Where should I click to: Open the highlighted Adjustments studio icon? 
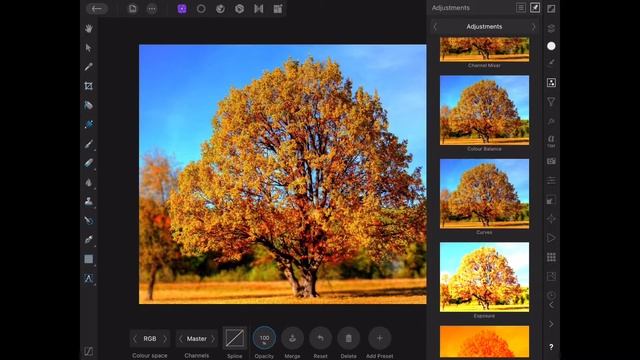pos(551,83)
